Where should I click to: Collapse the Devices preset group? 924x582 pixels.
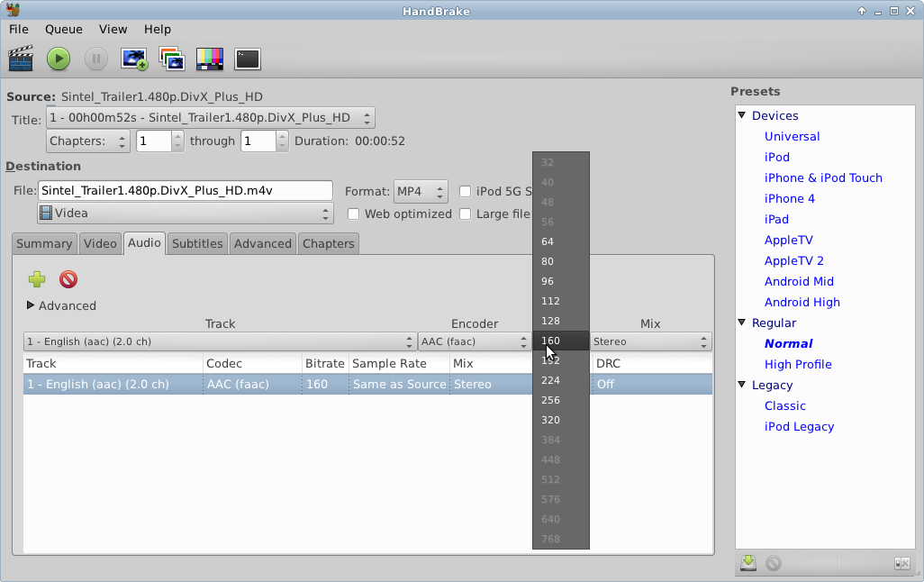tap(742, 115)
